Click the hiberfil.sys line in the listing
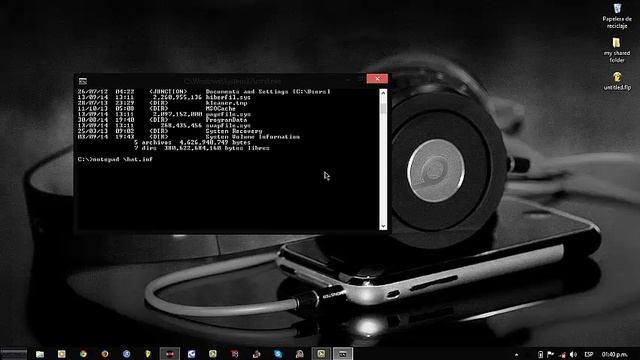 164,98
